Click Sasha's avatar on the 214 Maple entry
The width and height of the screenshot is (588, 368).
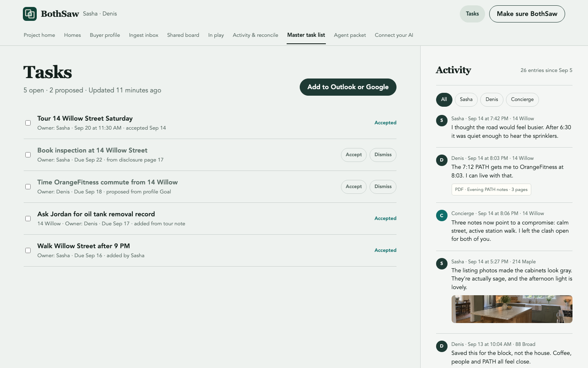441,264
